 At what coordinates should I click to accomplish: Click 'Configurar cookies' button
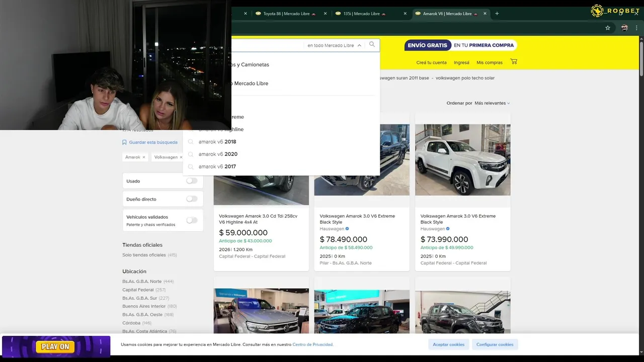click(495, 344)
